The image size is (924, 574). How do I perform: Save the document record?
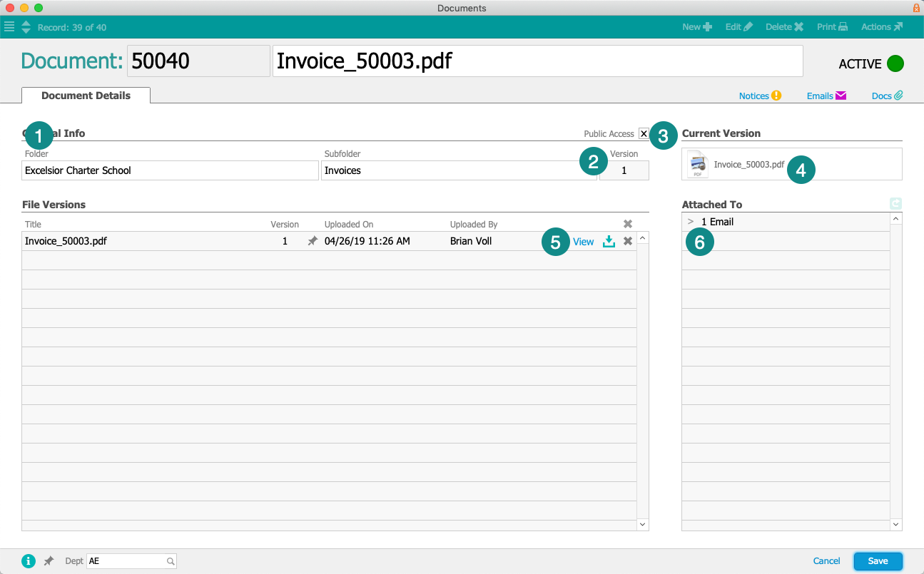pos(878,561)
